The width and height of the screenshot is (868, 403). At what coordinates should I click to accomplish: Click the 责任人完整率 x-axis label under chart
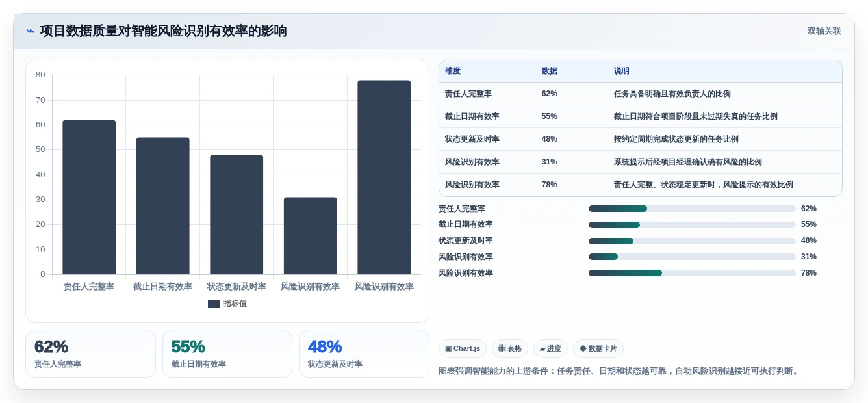pyautogui.click(x=89, y=287)
